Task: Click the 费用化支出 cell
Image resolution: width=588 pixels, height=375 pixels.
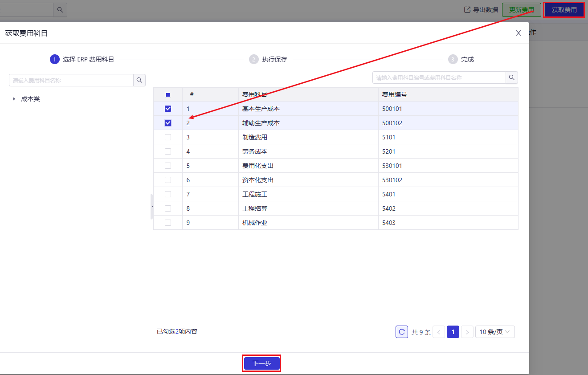Action: click(308, 166)
